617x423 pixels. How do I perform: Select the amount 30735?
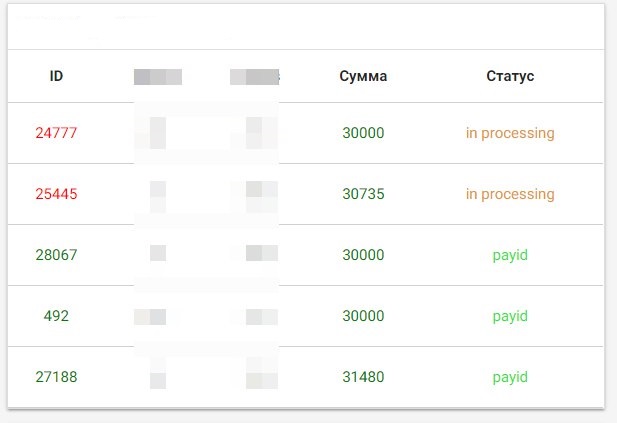(363, 194)
